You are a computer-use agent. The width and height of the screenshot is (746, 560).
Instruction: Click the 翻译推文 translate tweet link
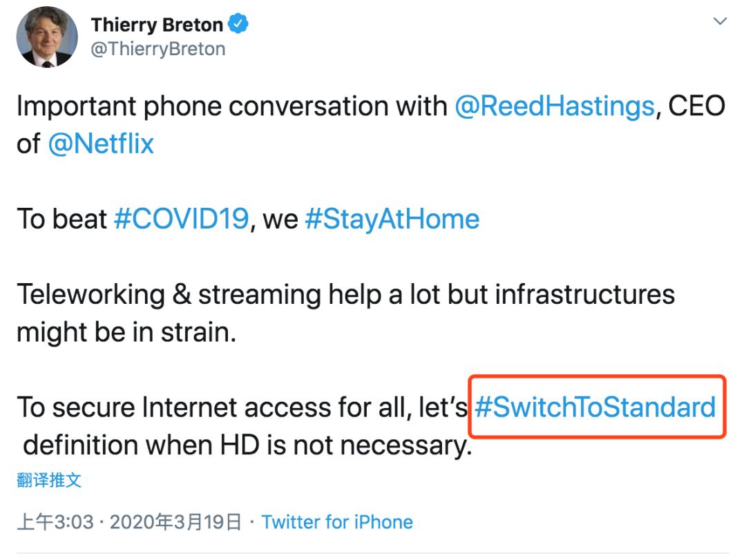[49, 480]
